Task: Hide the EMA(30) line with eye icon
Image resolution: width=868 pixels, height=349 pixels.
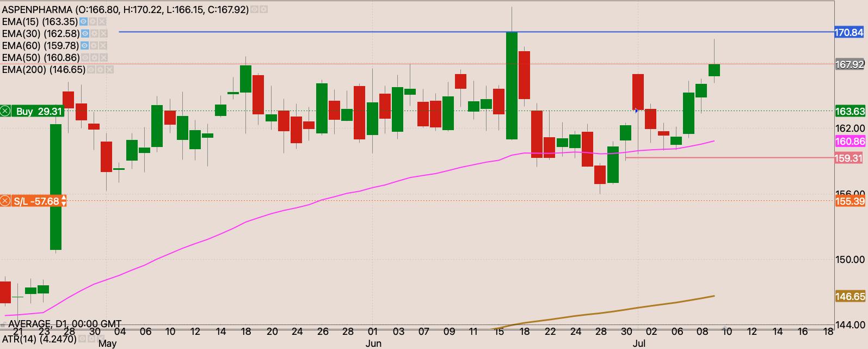Action: point(85,34)
